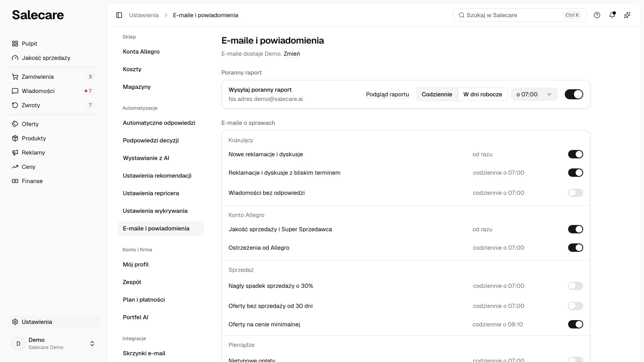Click the Ceny trend icon
This screenshot has height=362, width=644.
tap(15, 167)
